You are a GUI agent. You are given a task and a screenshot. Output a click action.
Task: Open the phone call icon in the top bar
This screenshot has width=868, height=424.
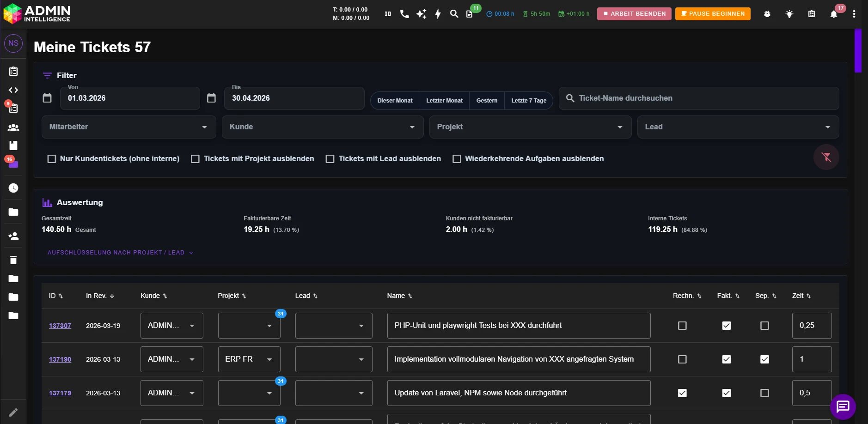[x=404, y=14]
